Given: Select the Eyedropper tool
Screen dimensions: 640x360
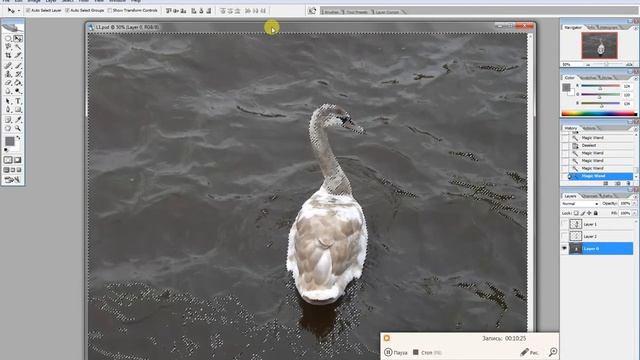Looking at the screenshot, I should point(18,120).
